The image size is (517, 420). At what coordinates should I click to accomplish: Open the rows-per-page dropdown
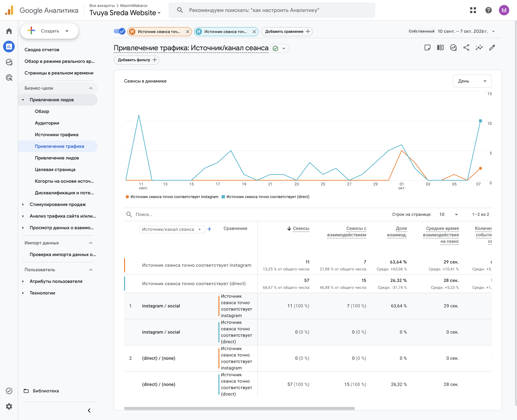pyautogui.click(x=448, y=214)
